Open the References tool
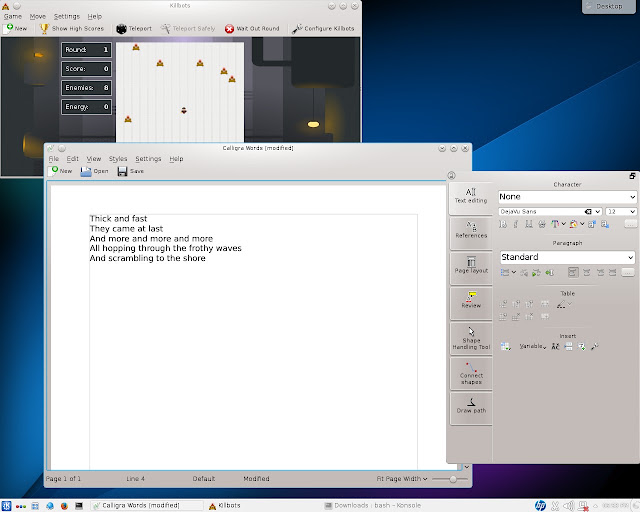The image size is (640, 512). coord(471,233)
